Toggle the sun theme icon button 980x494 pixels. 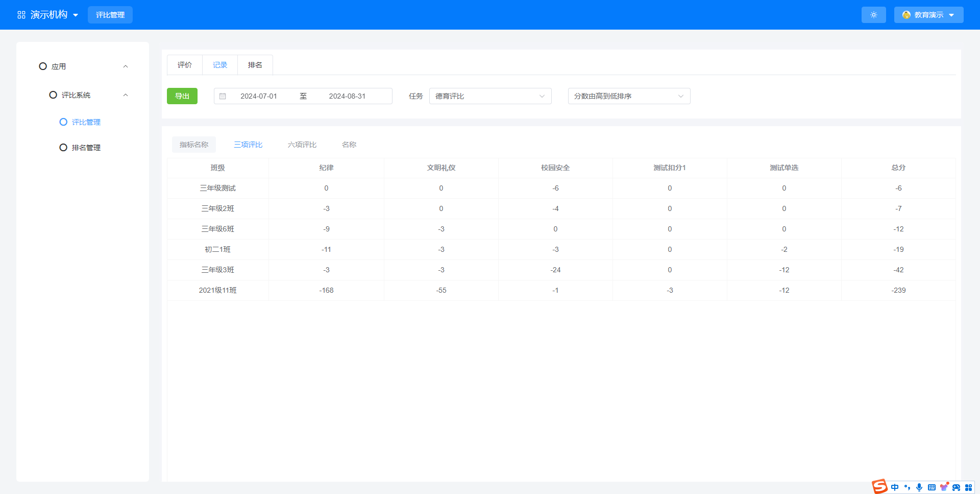coord(874,15)
